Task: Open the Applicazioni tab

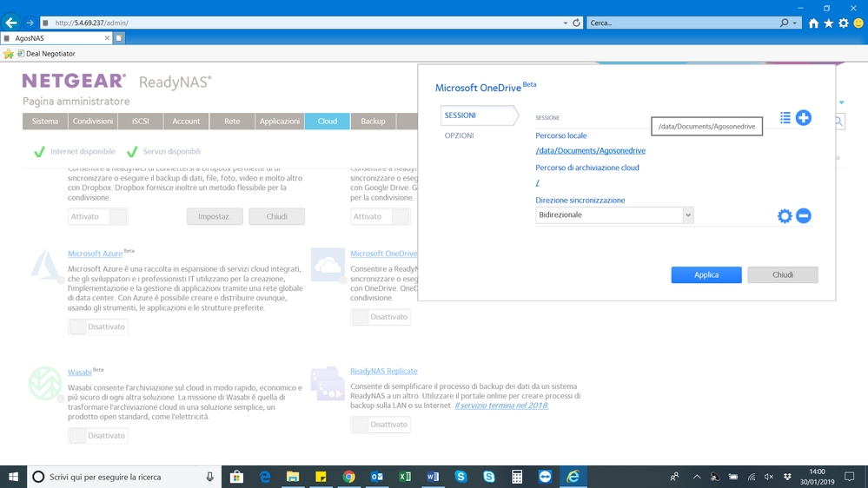Action: click(x=280, y=122)
